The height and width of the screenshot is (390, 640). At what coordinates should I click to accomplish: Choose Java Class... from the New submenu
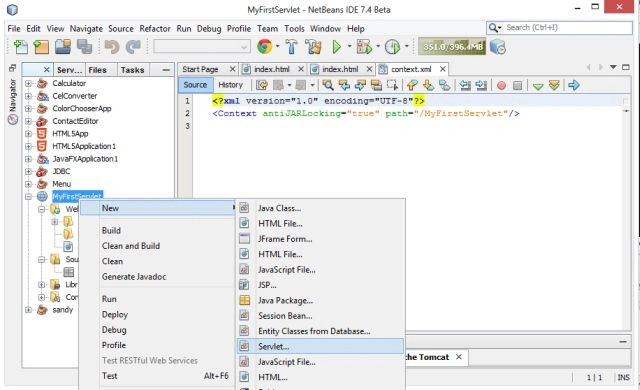(320, 208)
